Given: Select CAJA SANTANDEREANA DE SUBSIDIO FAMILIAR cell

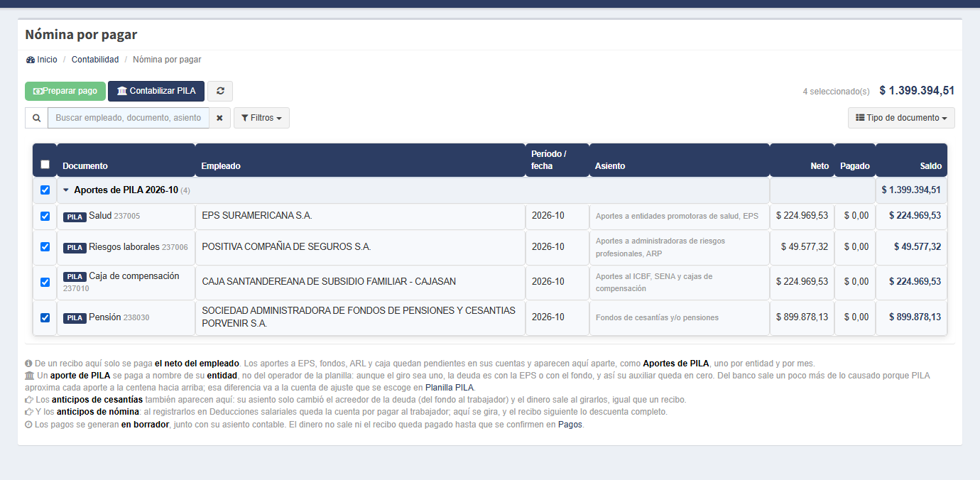Looking at the screenshot, I should point(360,282).
